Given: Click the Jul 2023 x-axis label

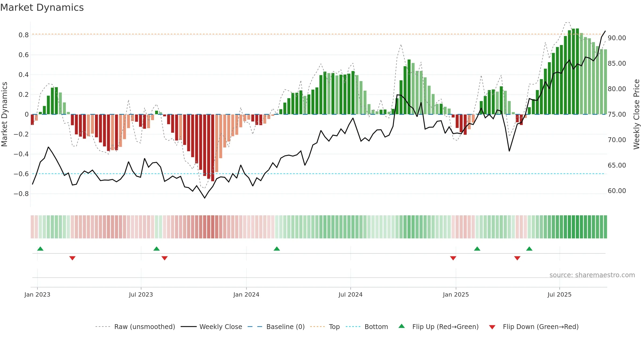Looking at the screenshot, I should click(141, 294).
